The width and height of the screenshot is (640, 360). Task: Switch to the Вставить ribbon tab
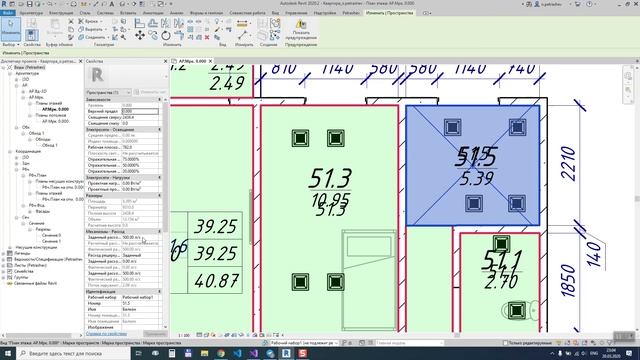128,13
